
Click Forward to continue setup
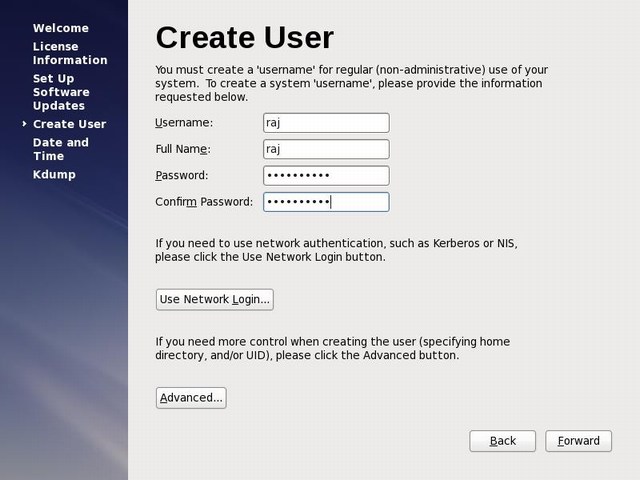tap(578, 441)
